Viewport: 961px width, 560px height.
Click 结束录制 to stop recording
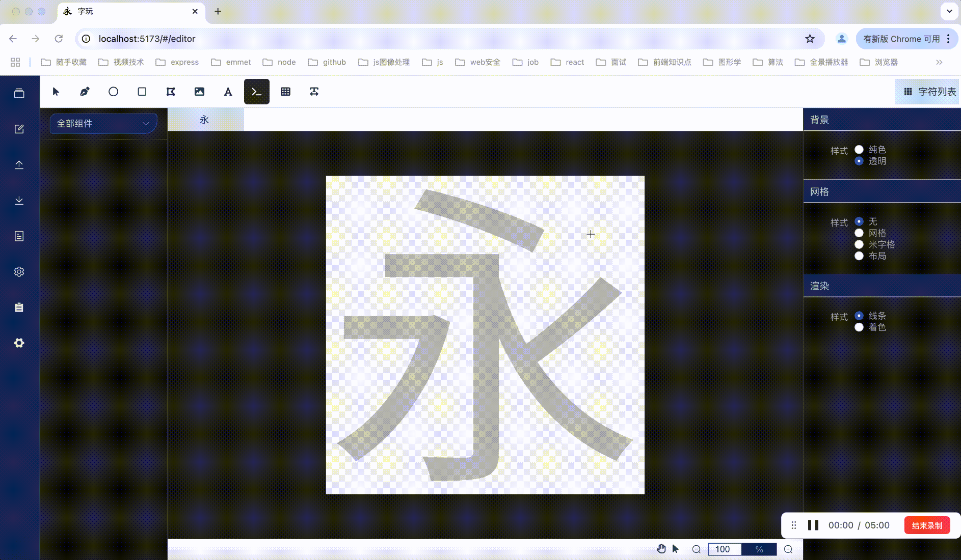click(927, 525)
